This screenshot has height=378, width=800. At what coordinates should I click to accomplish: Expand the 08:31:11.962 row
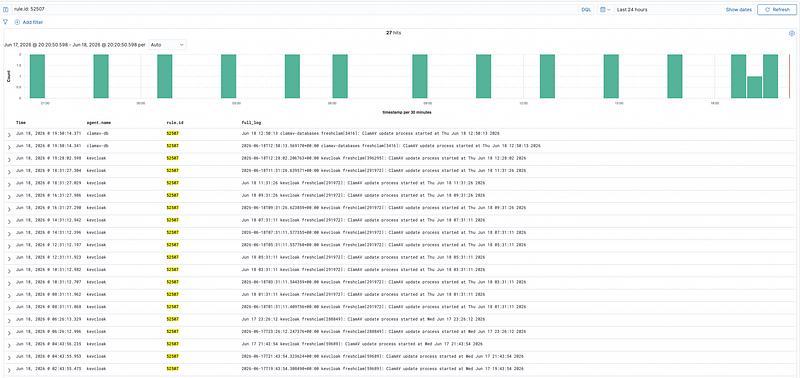(9, 295)
